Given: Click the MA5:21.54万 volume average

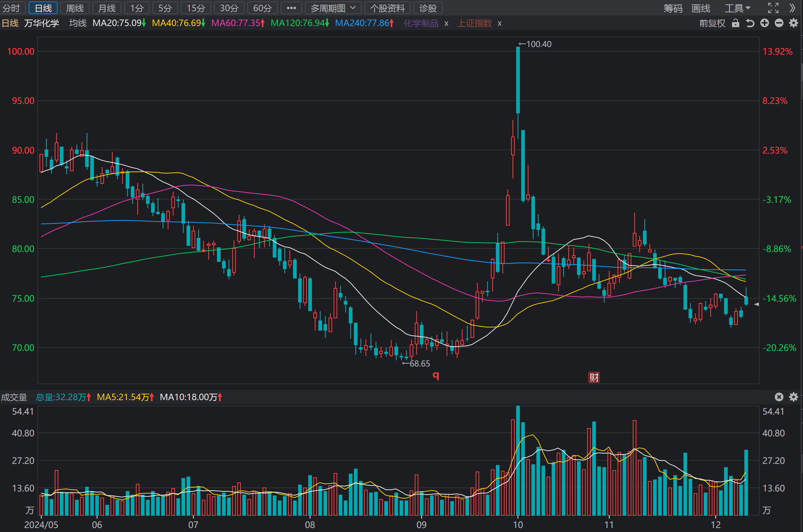Looking at the screenshot, I should [125, 397].
